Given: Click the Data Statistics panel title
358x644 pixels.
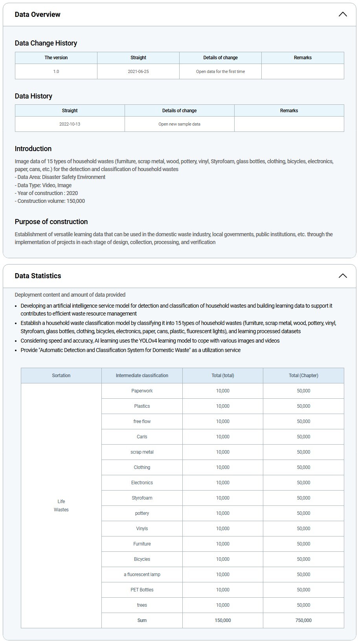Looking at the screenshot, I should point(38,276).
